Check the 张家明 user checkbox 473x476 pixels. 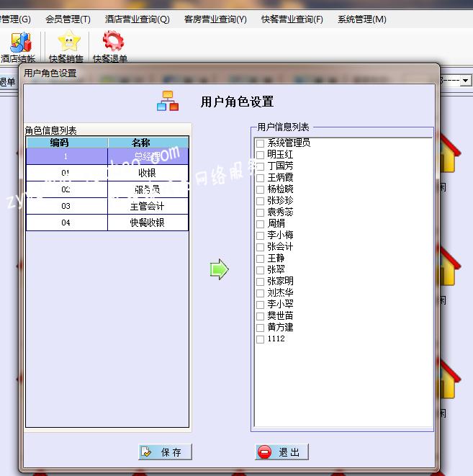pyautogui.click(x=260, y=282)
